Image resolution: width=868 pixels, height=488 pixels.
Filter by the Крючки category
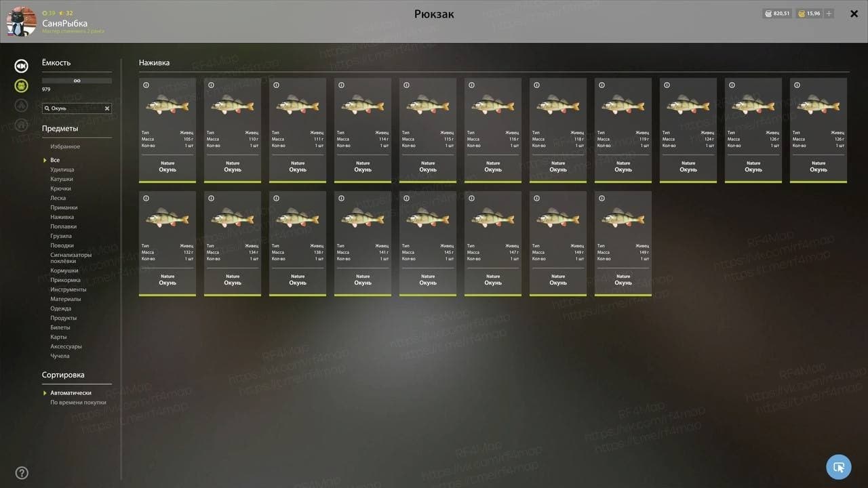[60, 188]
